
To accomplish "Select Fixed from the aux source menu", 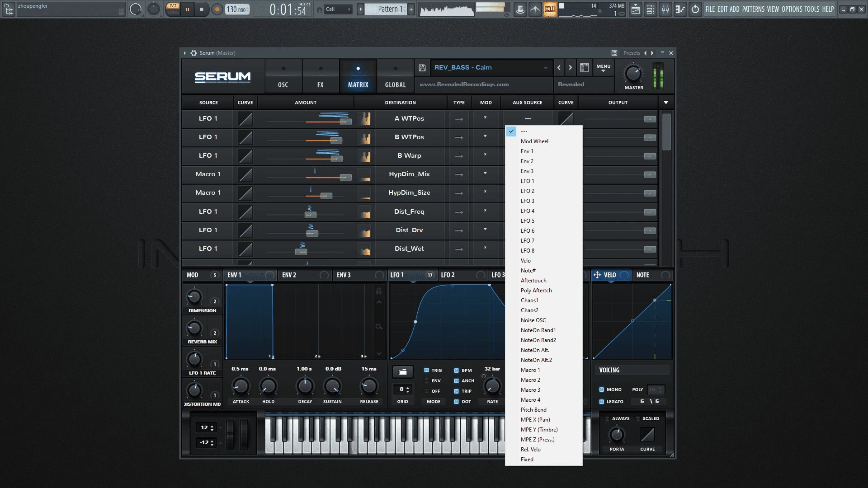I will [x=543, y=460].
